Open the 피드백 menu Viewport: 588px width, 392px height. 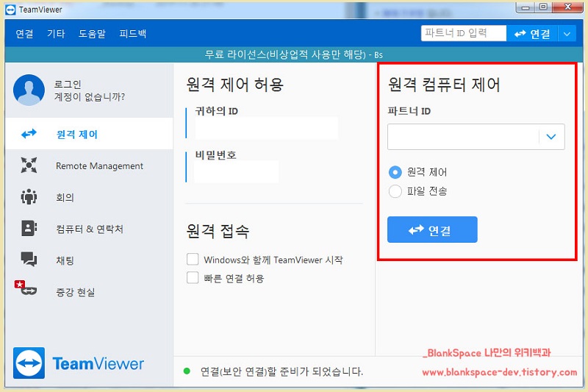coord(133,34)
